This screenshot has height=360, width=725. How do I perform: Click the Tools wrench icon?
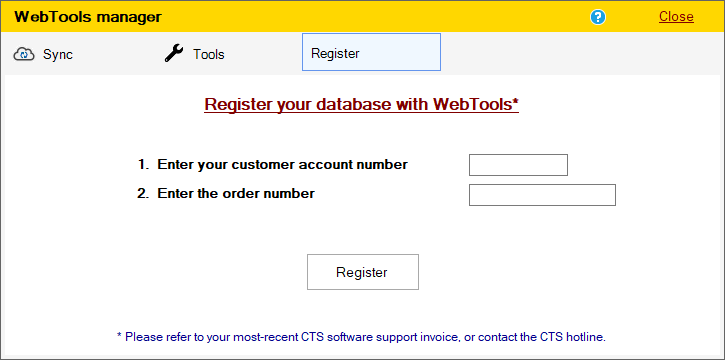click(x=174, y=54)
